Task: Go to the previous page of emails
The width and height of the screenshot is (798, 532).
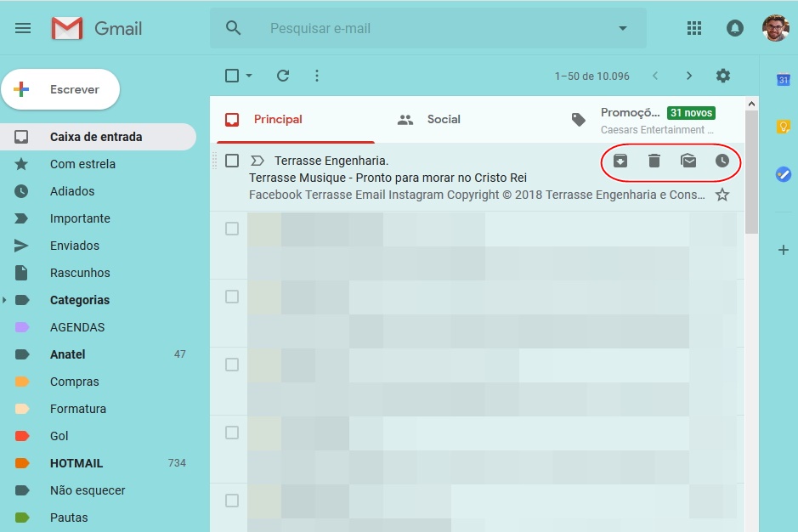Action: click(655, 76)
